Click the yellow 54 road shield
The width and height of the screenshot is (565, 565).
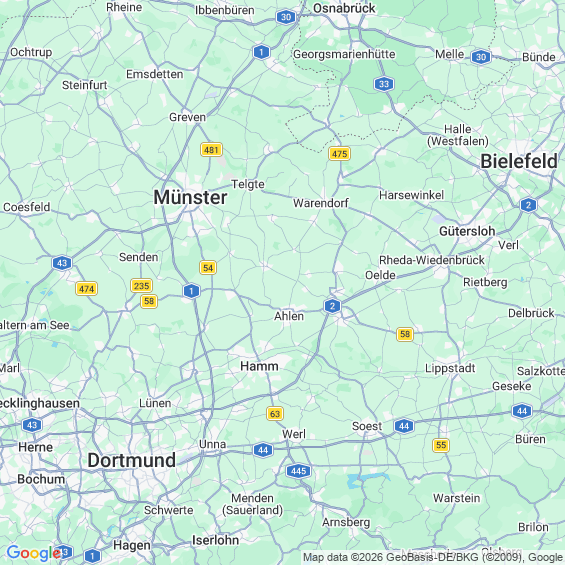208,268
